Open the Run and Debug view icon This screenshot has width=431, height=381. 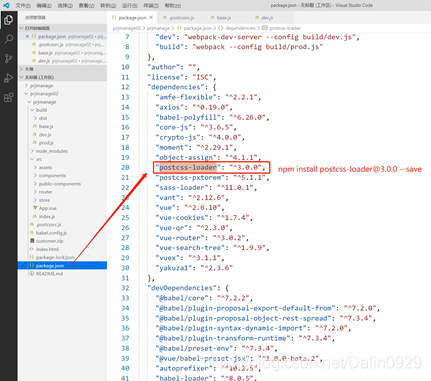8,78
